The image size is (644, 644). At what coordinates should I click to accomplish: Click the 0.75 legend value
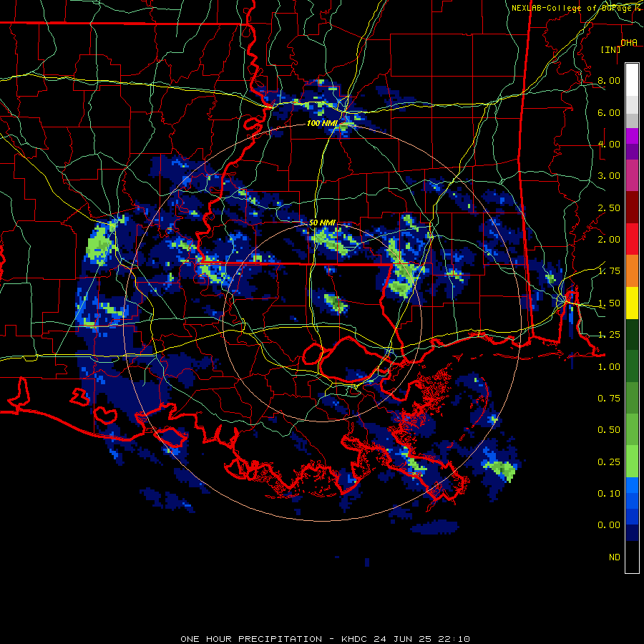click(609, 399)
